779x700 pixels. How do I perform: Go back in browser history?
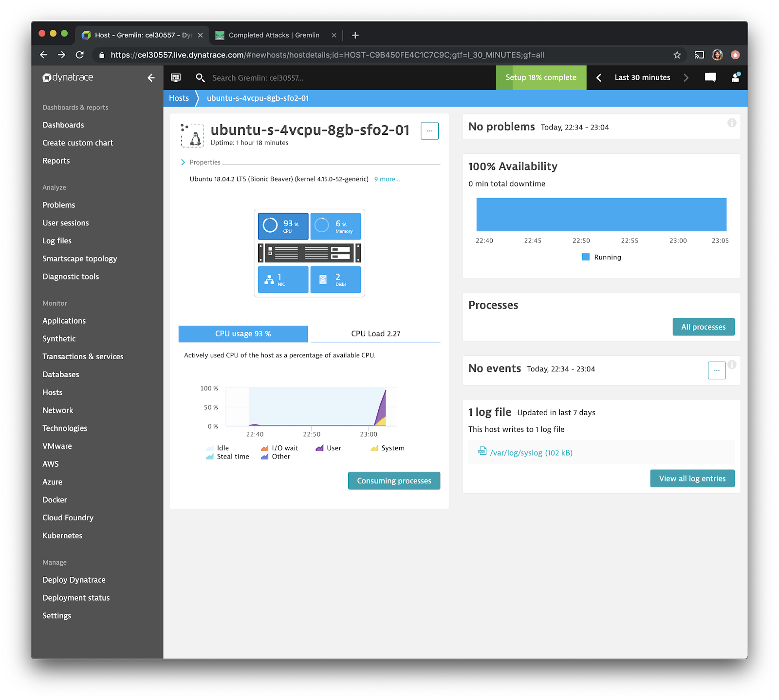pos(44,55)
